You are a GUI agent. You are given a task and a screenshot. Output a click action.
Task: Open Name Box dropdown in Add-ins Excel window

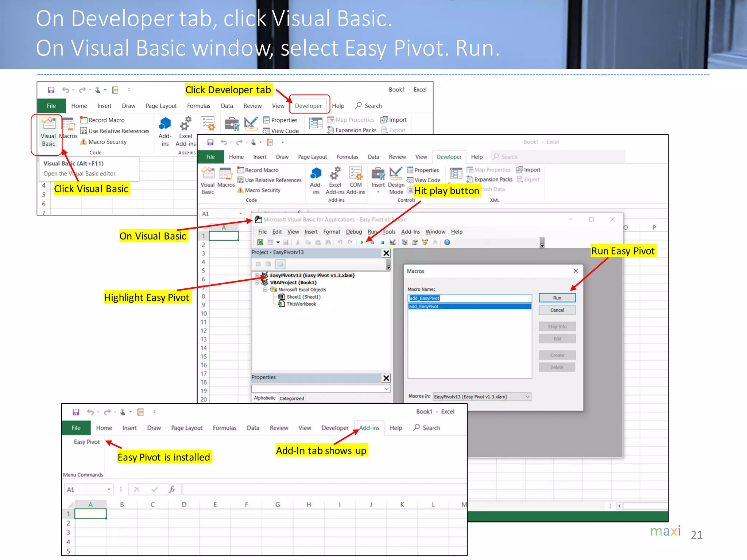coord(109,490)
